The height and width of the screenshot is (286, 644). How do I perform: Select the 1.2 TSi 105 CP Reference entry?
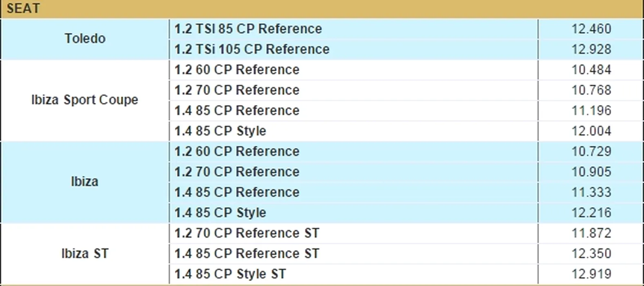tap(252, 49)
